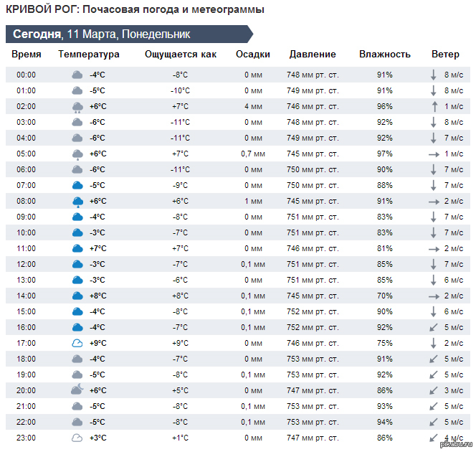Click the gray cloud icon at 00:00
This screenshot has height=452, width=476.
pos(77,75)
